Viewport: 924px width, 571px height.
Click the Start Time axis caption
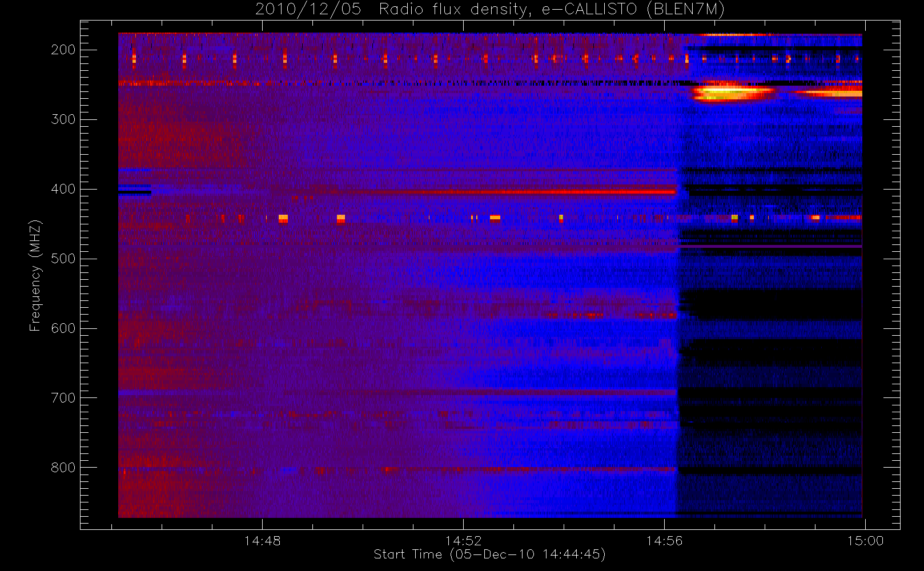489,554
